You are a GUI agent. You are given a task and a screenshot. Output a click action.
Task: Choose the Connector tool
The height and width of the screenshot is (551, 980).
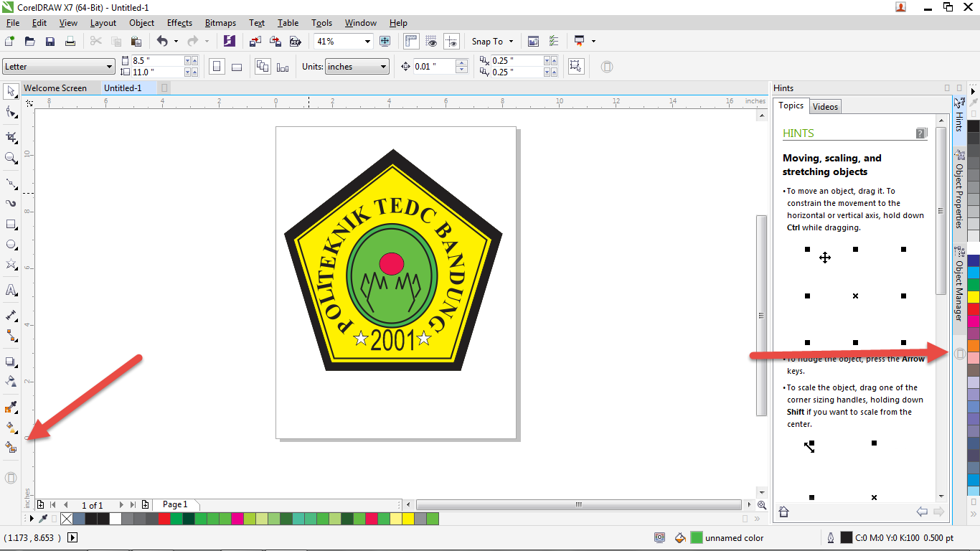click(11, 335)
